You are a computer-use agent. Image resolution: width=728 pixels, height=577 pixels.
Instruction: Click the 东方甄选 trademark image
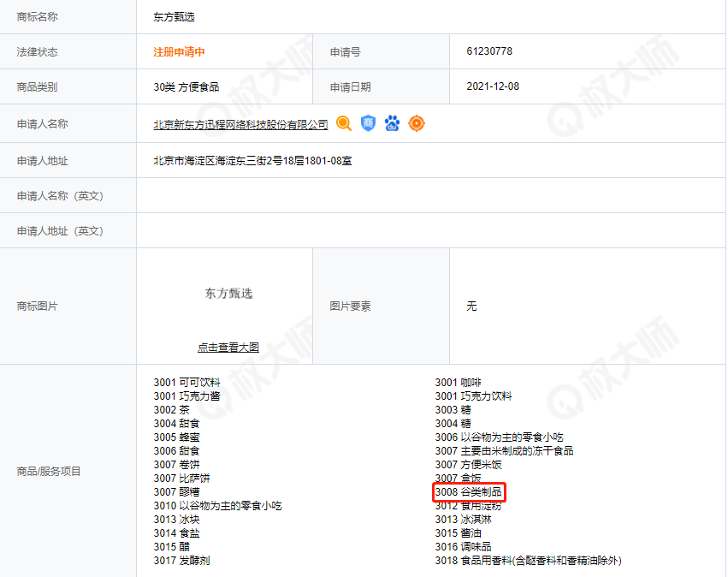click(228, 293)
